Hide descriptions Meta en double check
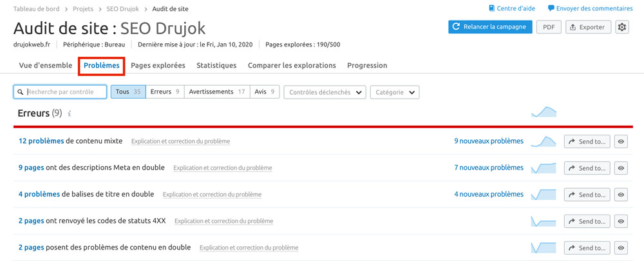644x261 pixels. 621,168
